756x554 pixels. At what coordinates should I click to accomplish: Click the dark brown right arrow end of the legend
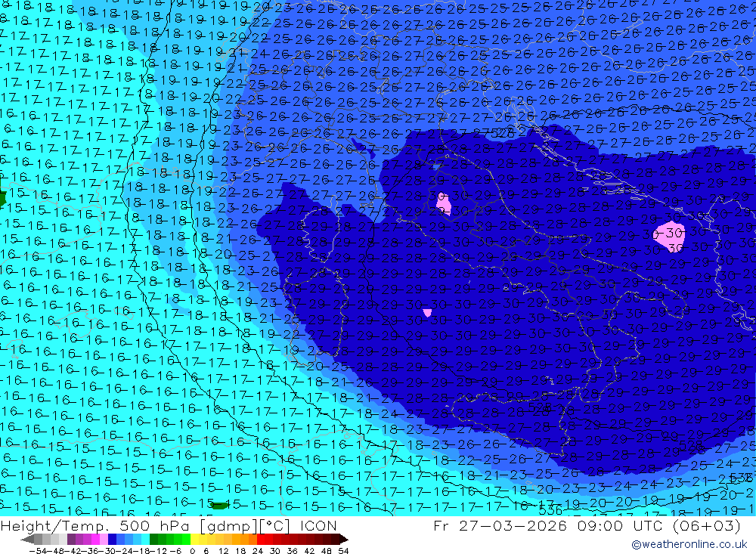pos(344,539)
